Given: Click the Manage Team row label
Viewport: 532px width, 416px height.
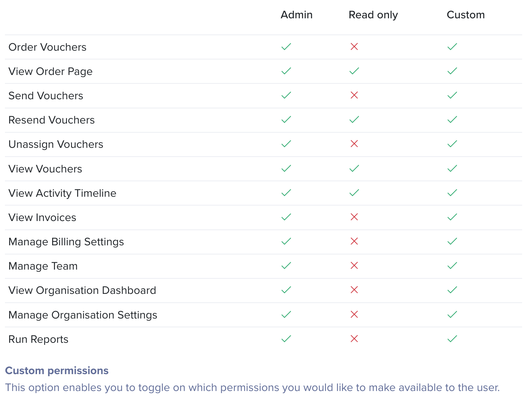Looking at the screenshot, I should [43, 266].
